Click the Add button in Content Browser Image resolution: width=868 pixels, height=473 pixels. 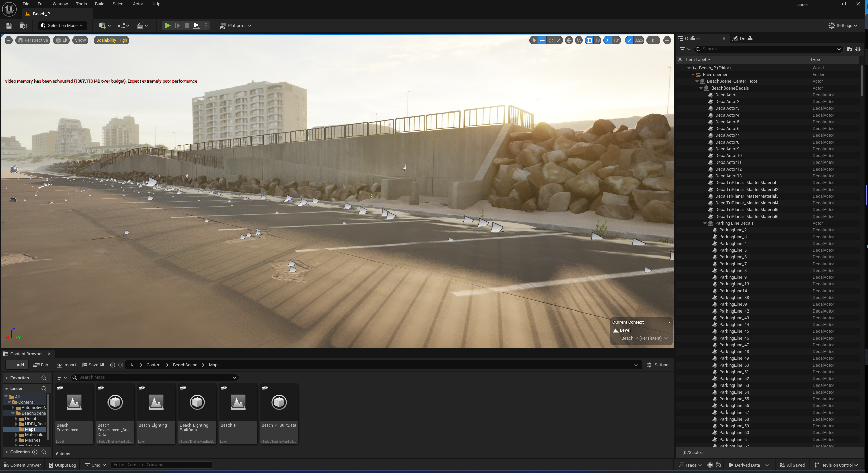17,365
